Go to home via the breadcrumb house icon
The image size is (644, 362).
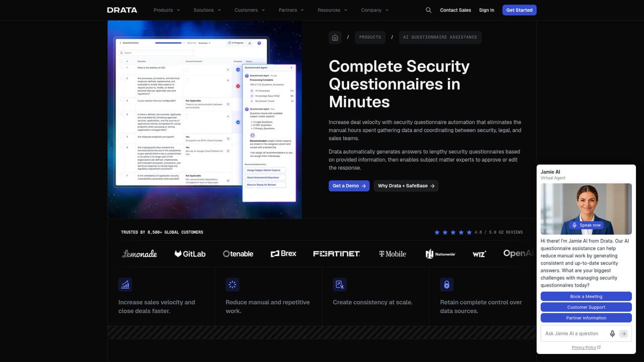click(x=335, y=37)
